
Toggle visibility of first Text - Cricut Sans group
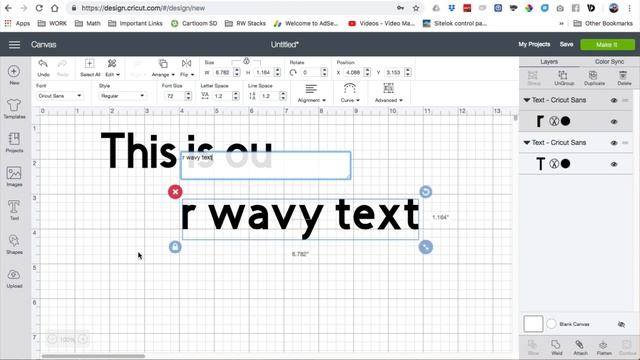[614, 100]
